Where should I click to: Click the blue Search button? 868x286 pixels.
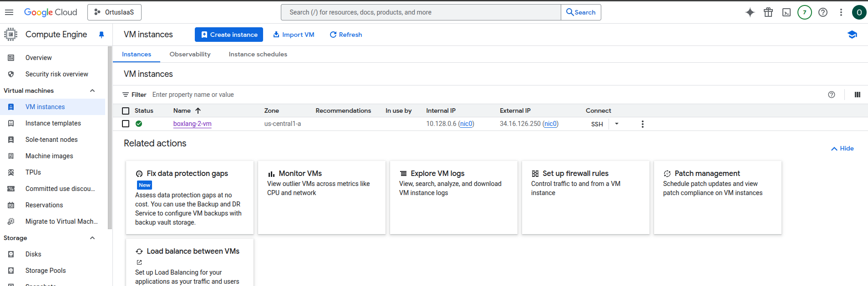pyautogui.click(x=581, y=12)
